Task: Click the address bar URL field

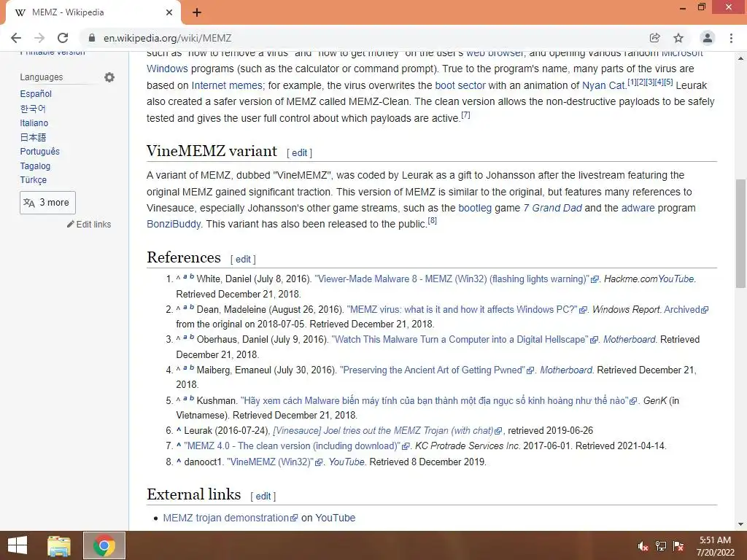Action: coord(362,38)
